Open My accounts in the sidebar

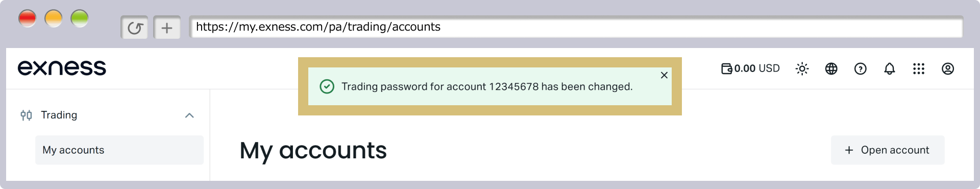coord(119,150)
